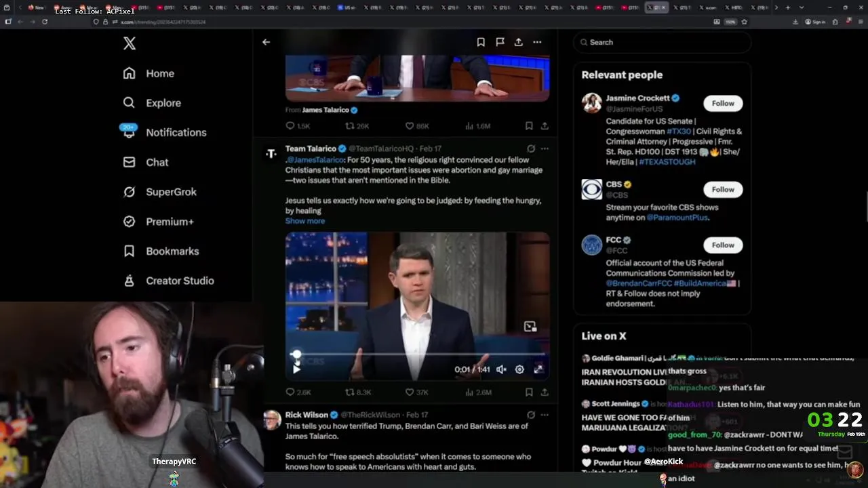Toggle picture-in-picture on video
Image resolution: width=868 pixels, height=488 pixels.
530,327
